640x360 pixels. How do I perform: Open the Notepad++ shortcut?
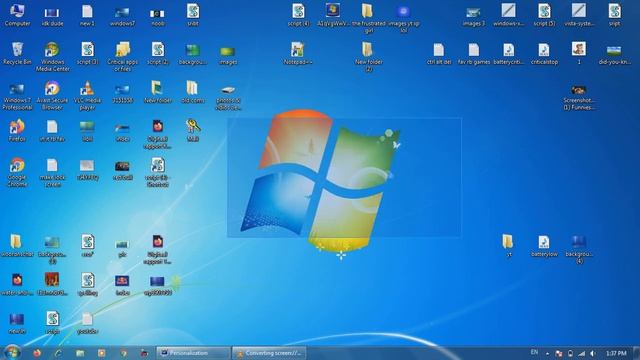click(x=298, y=53)
